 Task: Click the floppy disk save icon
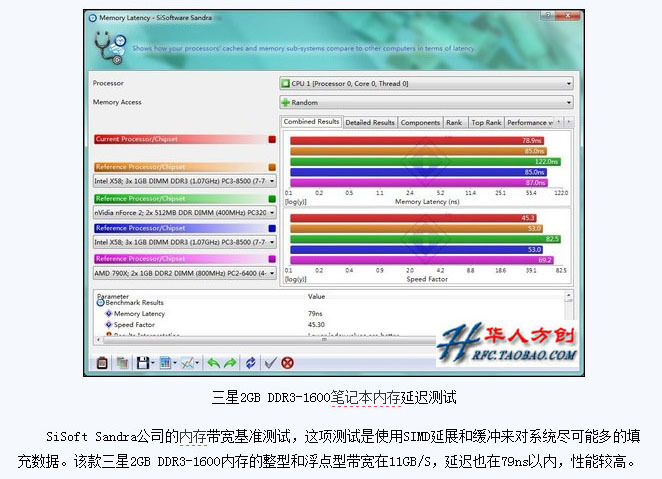[x=142, y=363]
